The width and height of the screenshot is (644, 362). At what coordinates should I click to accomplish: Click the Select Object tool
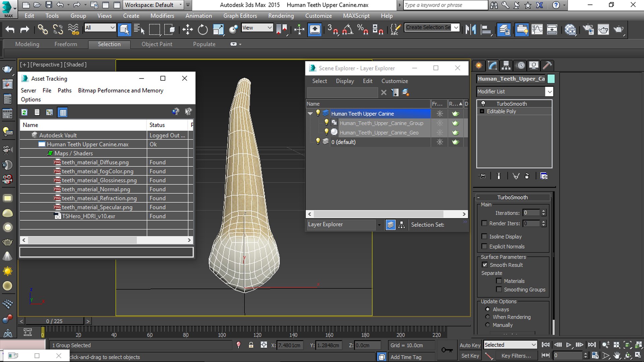coord(124,29)
